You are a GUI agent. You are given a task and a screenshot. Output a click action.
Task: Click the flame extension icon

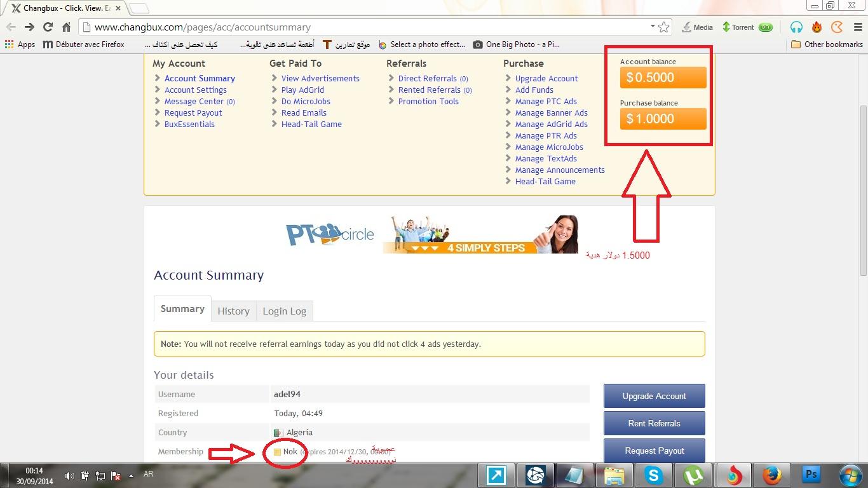pos(817,27)
